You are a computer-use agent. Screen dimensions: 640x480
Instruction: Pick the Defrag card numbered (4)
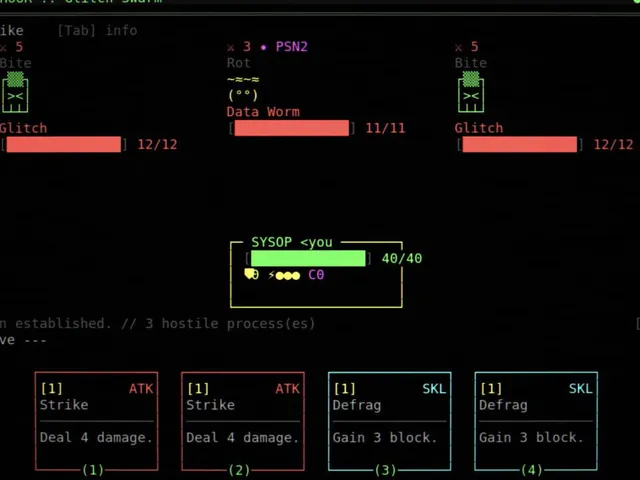(536, 422)
